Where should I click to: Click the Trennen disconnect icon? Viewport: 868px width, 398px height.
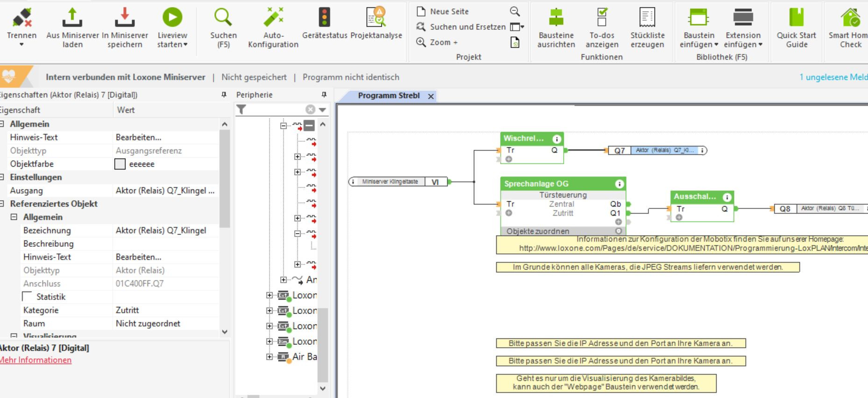(x=21, y=18)
